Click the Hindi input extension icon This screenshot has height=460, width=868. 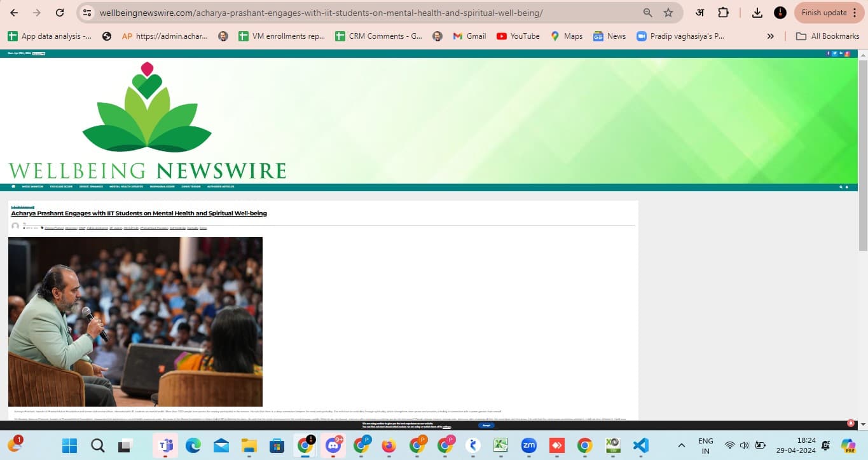[x=699, y=13]
